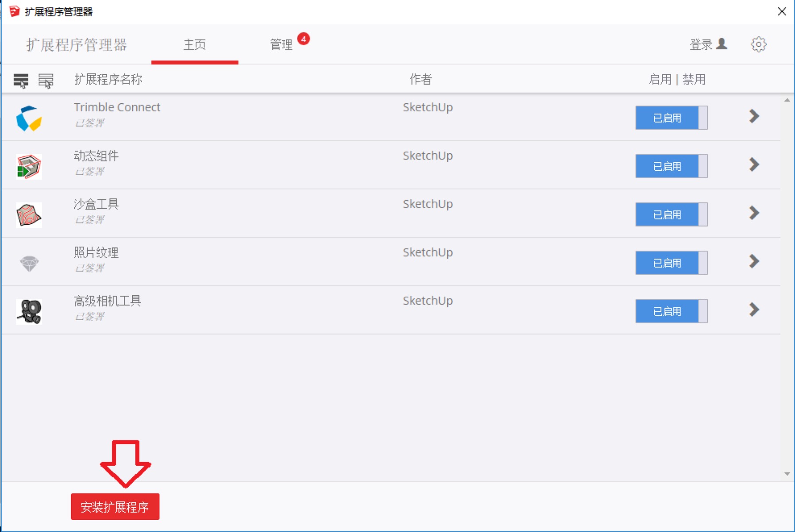Open settings via the gear icon
Screen dimensions: 795x532
(758, 44)
